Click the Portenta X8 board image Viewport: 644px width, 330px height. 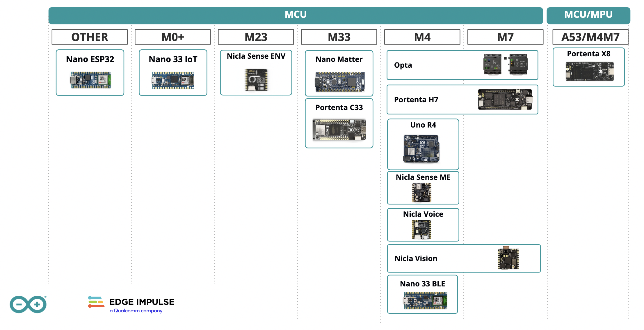590,71
